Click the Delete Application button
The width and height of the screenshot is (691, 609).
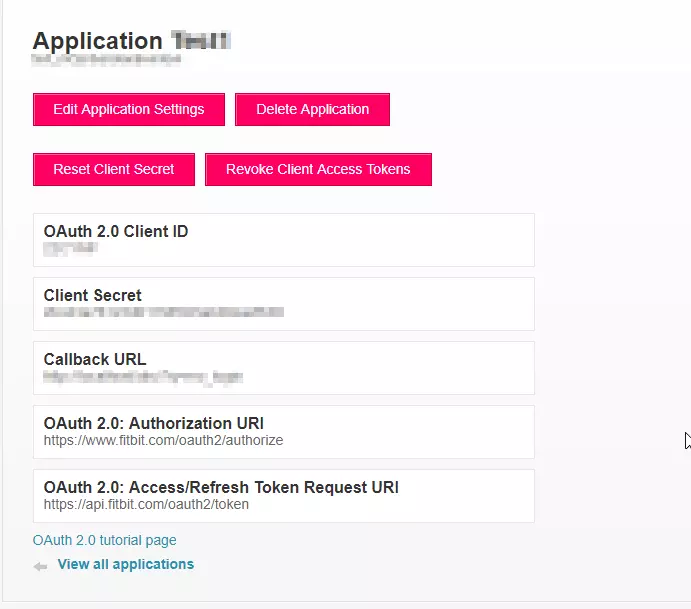click(312, 109)
